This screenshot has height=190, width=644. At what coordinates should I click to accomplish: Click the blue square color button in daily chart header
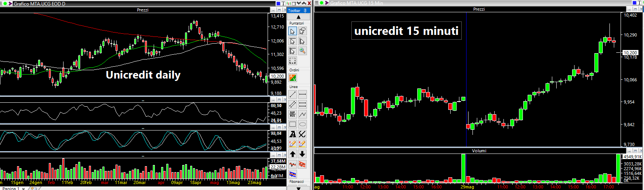click(x=278, y=4)
